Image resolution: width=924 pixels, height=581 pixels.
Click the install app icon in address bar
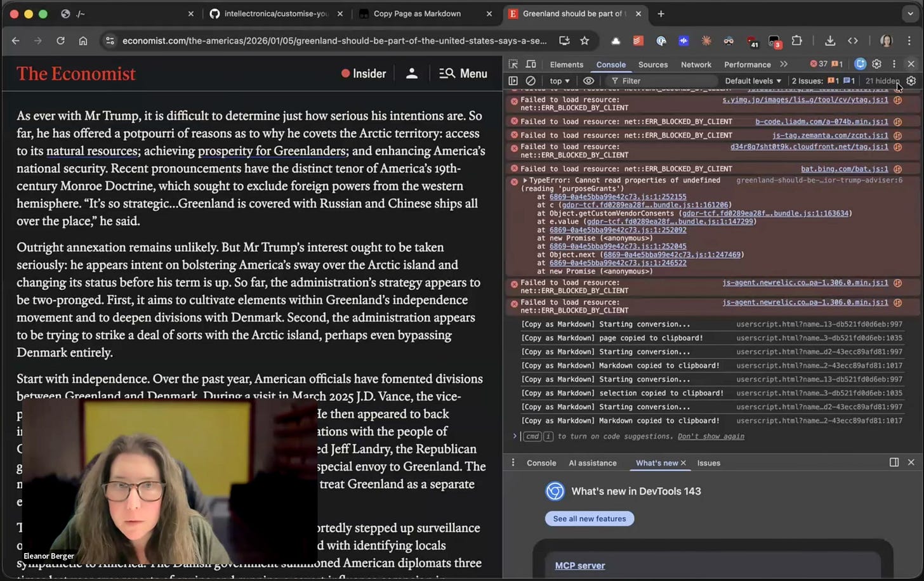(564, 41)
